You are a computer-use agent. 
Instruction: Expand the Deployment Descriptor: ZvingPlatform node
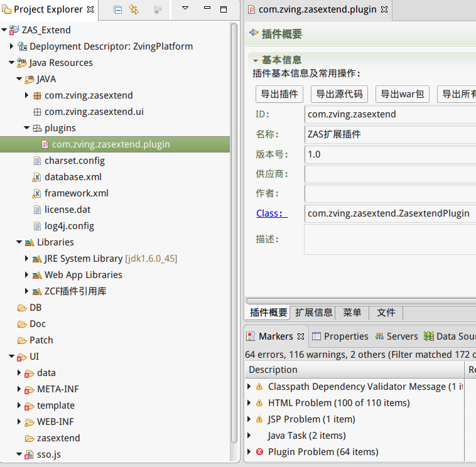12,46
